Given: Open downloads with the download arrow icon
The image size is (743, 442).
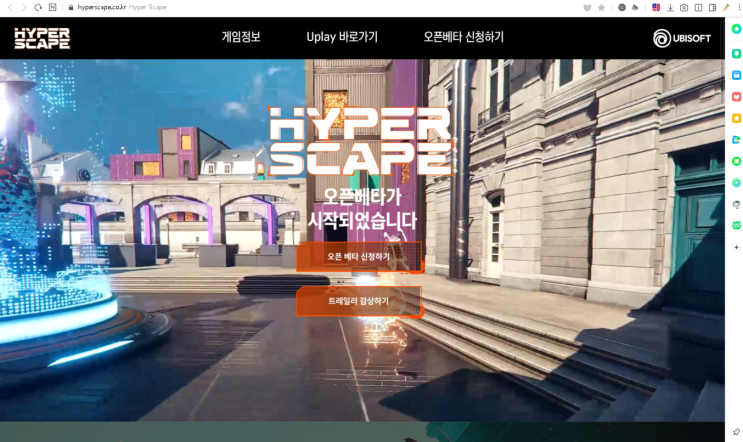Looking at the screenshot, I should tap(670, 7).
